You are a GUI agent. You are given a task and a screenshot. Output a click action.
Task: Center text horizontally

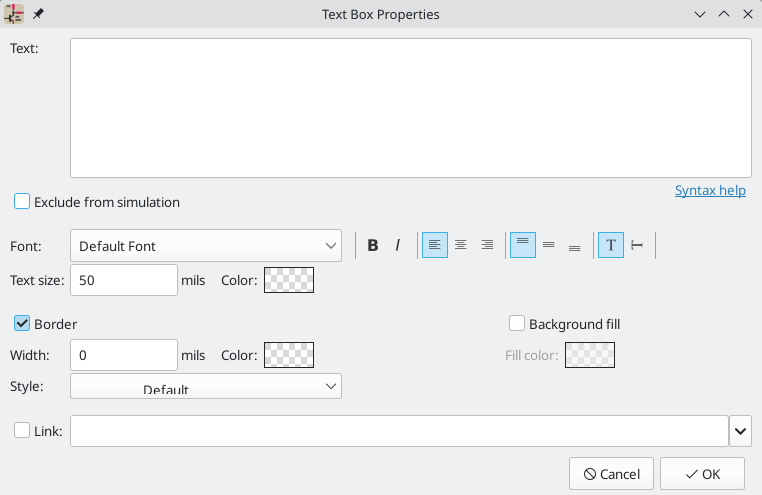coord(461,245)
